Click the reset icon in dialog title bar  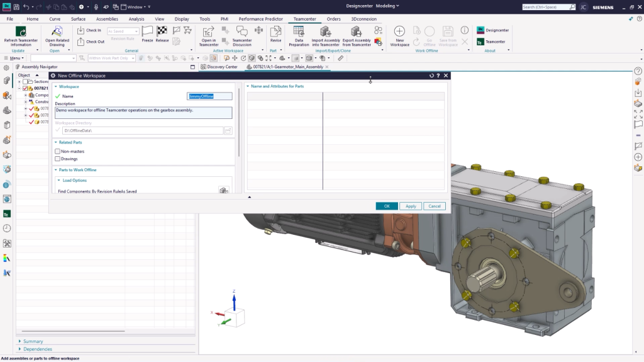431,76
